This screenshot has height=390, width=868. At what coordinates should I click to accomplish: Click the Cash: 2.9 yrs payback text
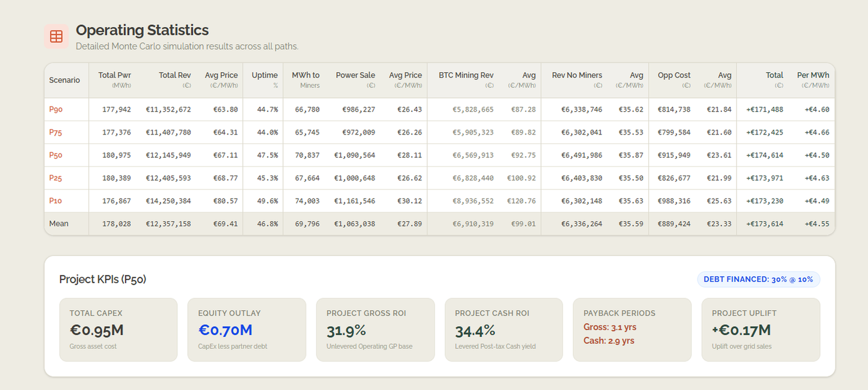(x=609, y=341)
